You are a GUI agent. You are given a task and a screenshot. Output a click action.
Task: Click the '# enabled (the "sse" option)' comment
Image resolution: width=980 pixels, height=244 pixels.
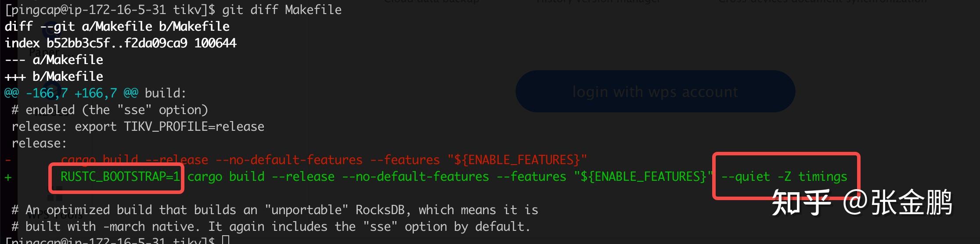[110, 110]
